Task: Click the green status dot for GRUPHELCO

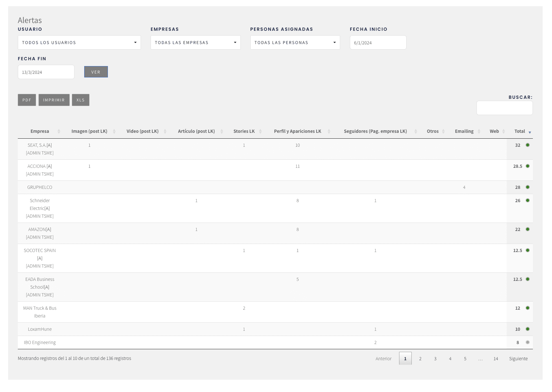Action: tap(527, 187)
